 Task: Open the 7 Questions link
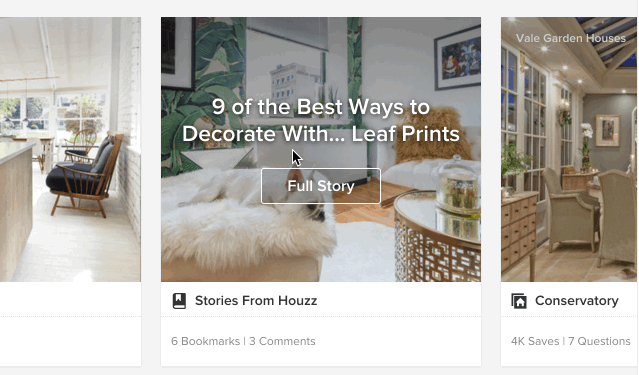pos(599,341)
